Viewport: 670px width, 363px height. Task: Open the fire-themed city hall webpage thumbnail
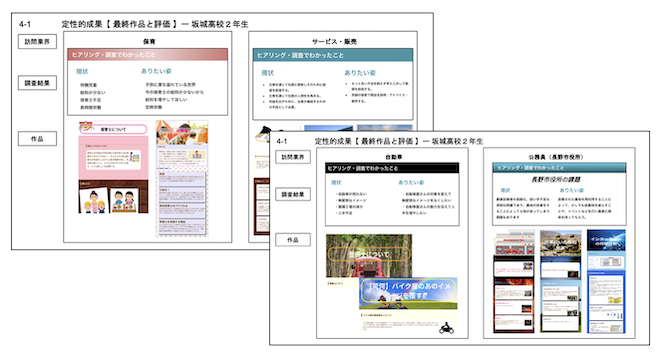[x=514, y=281]
